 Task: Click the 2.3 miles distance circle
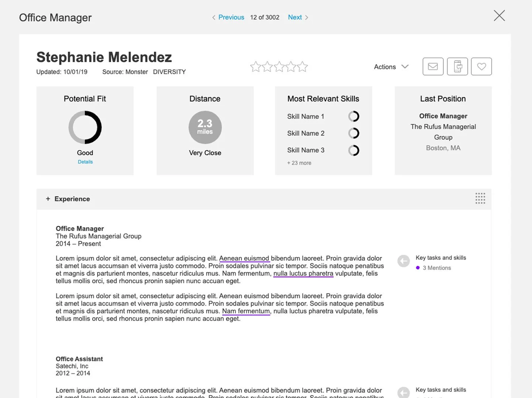click(x=205, y=127)
